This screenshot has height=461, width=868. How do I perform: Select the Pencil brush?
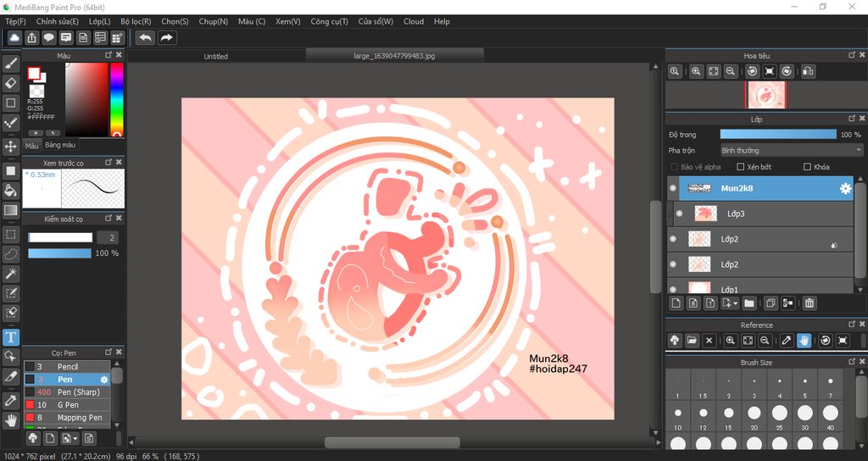tap(67, 366)
